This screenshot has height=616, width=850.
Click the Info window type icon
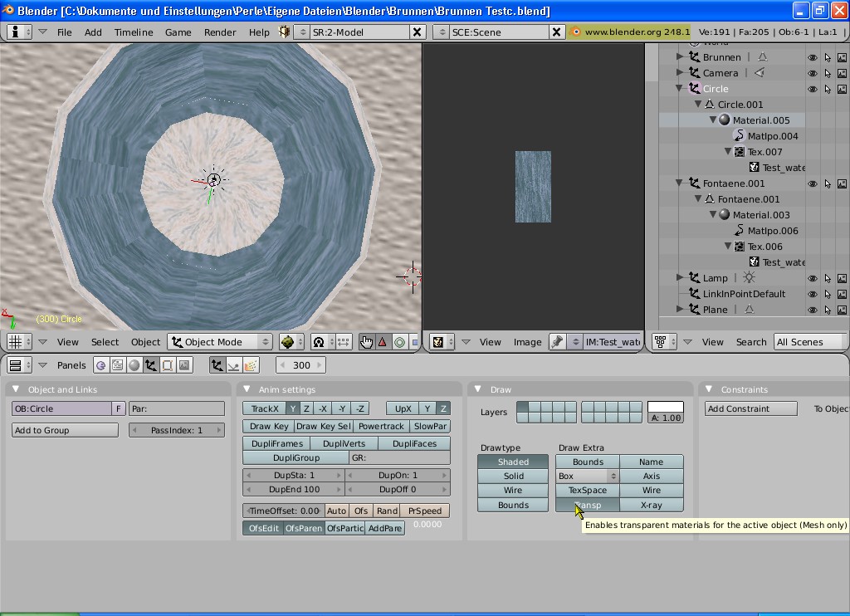[20, 32]
